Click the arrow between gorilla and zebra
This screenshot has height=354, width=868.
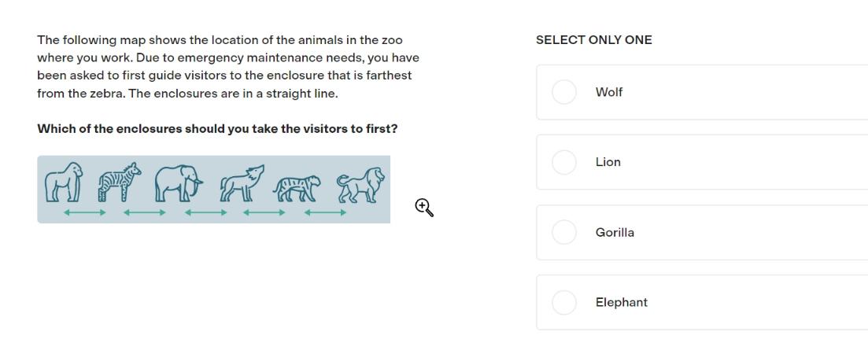85,212
